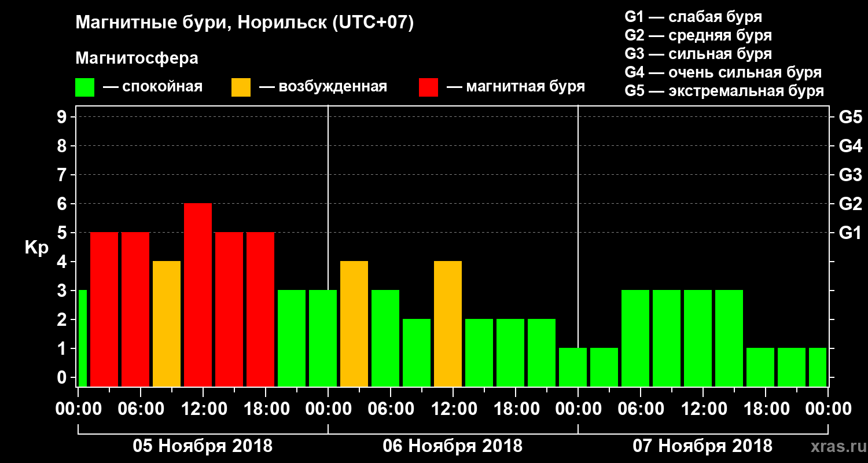Image resolution: width=868 pixels, height=463 pixels.
Task: Click the right-axis G1 tick label
Action: pos(851,233)
